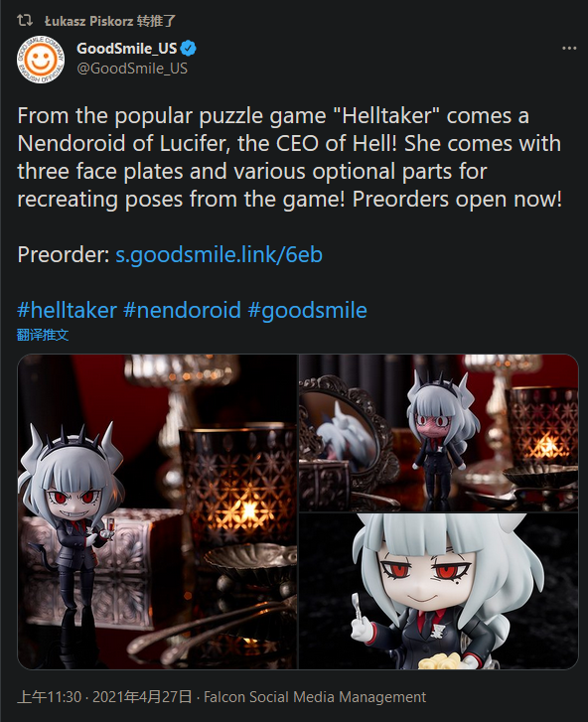Open the Łukasz Piskorz retweeter name link
The image size is (588, 722).
(88, 21)
